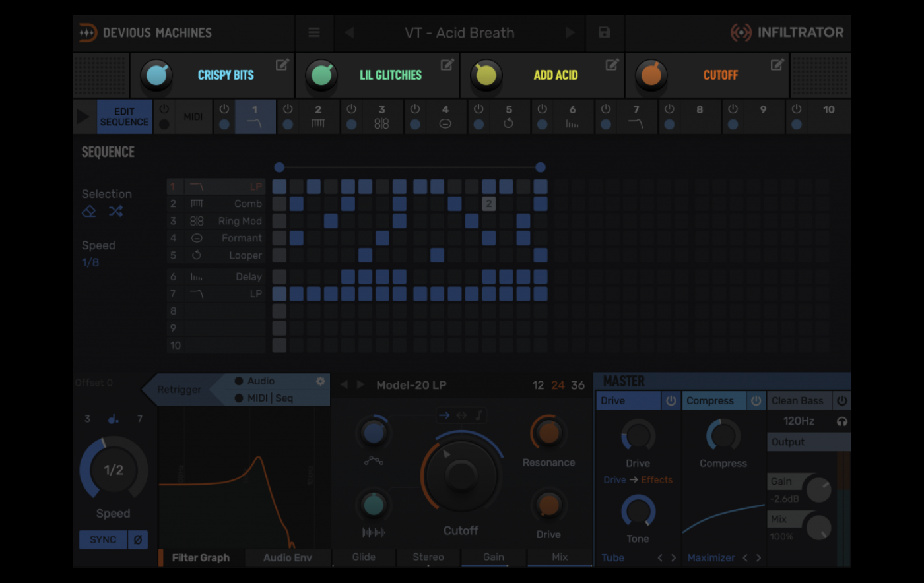Select previous Drive type after Tube
924x583 pixels.
pyautogui.click(x=660, y=558)
